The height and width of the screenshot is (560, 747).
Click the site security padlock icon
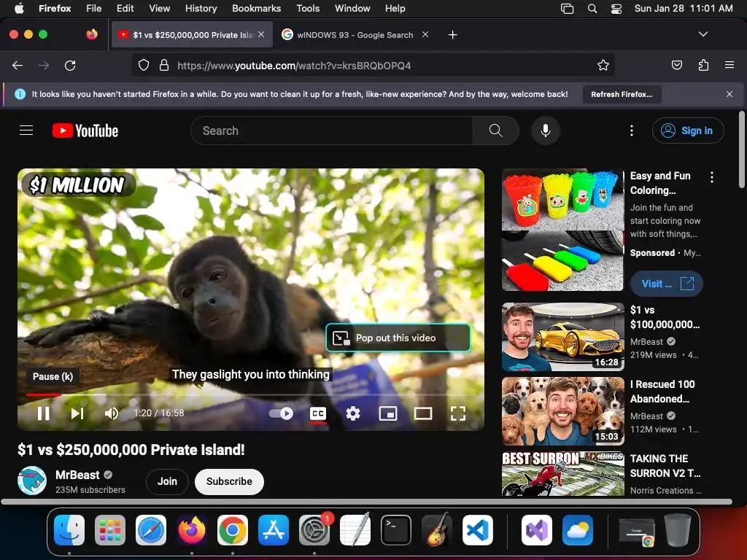click(x=164, y=65)
